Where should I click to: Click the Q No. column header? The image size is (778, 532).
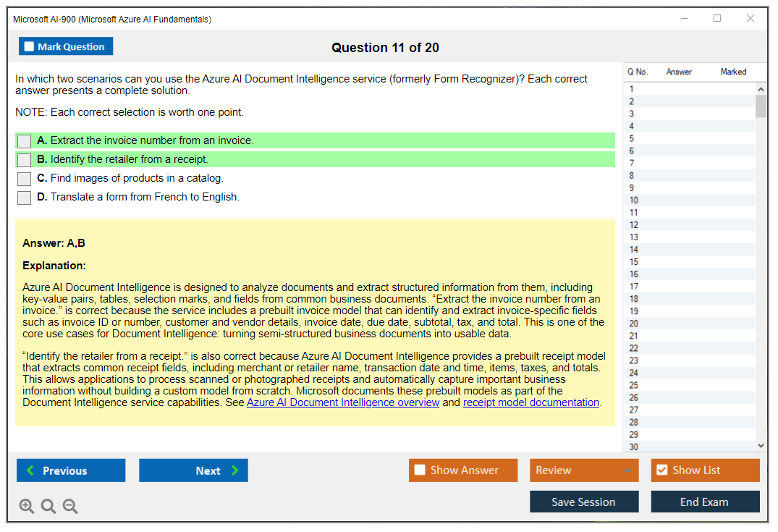[x=637, y=72]
